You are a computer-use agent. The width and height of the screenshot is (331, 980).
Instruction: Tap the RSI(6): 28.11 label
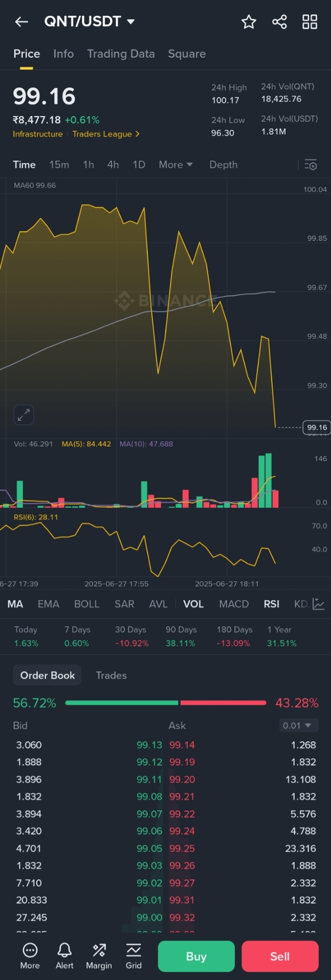pyautogui.click(x=36, y=517)
